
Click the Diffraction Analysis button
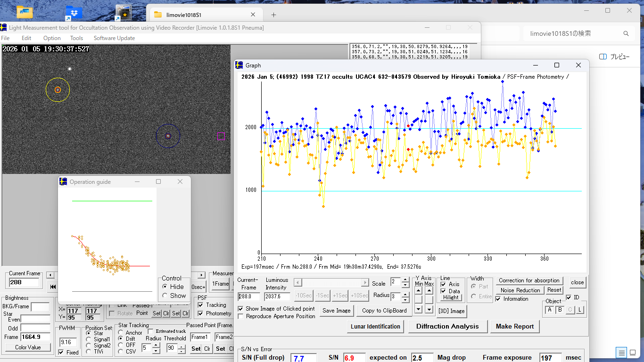447,326
